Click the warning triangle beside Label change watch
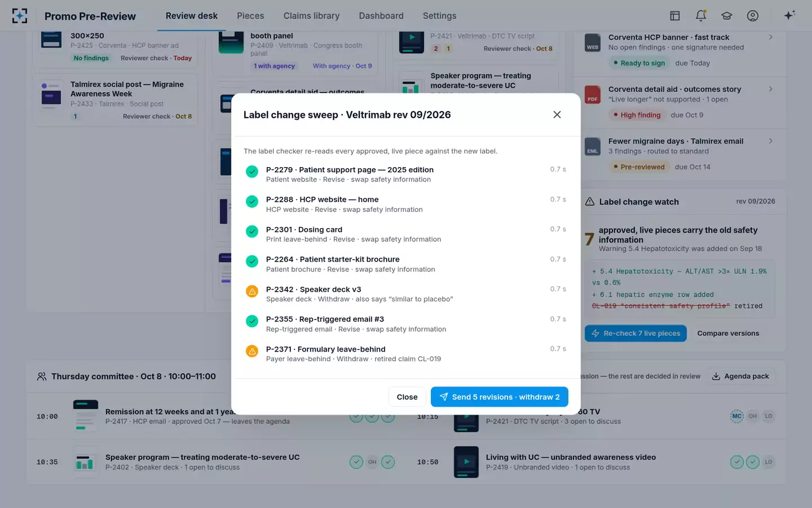This screenshot has height=508, width=812. coord(590,202)
